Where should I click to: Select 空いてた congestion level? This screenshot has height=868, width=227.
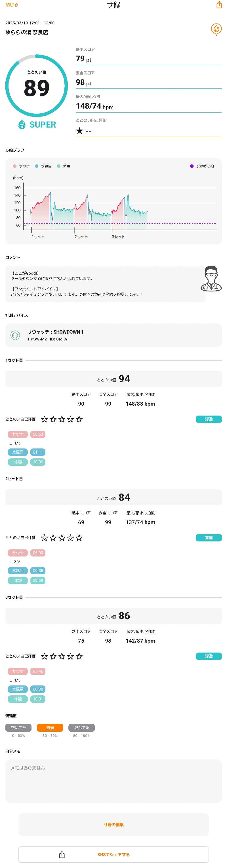click(x=18, y=727)
